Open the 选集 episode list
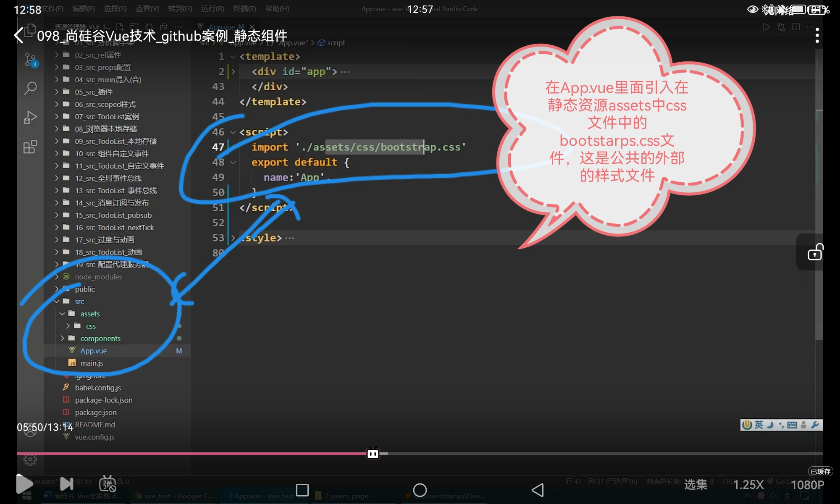Screen dimensions: 840x504 [x=696, y=485]
